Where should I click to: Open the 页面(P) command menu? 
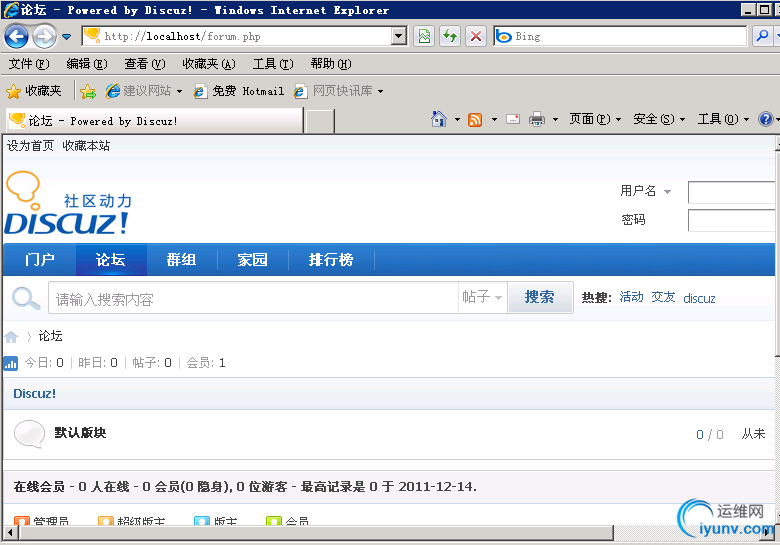[595, 119]
